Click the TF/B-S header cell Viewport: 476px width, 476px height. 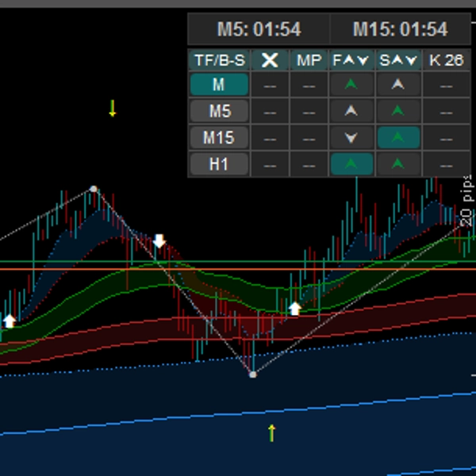coord(220,60)
